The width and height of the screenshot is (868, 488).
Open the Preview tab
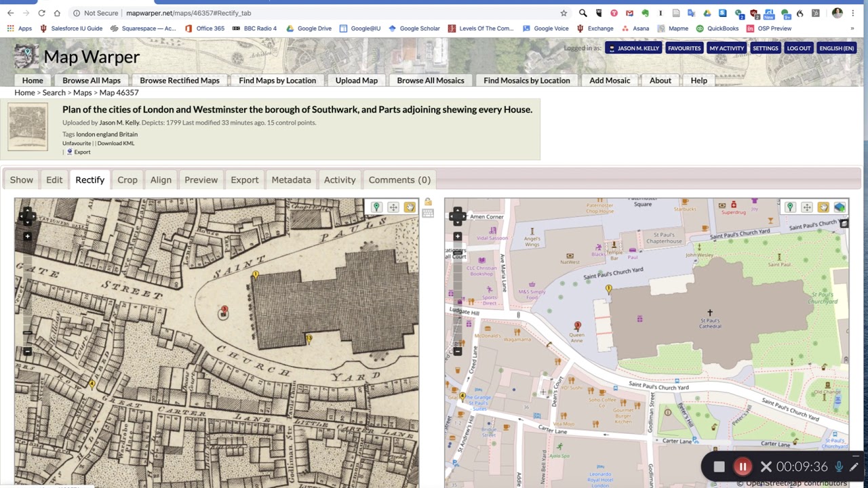[x=201, y=180]
